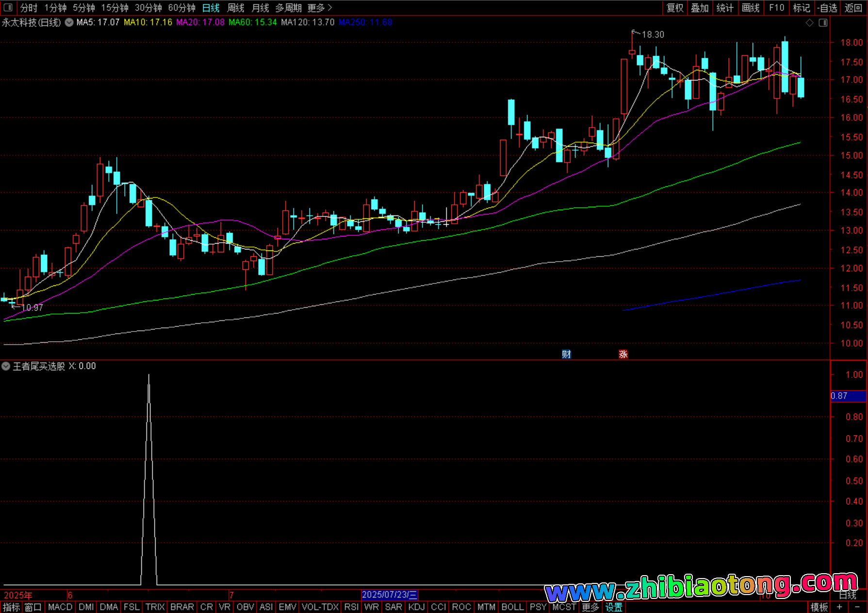The width and height of the screenshot is (868, 613).
Task: Click the panel layout icon at top-left
Action: (x=8, y=8)
